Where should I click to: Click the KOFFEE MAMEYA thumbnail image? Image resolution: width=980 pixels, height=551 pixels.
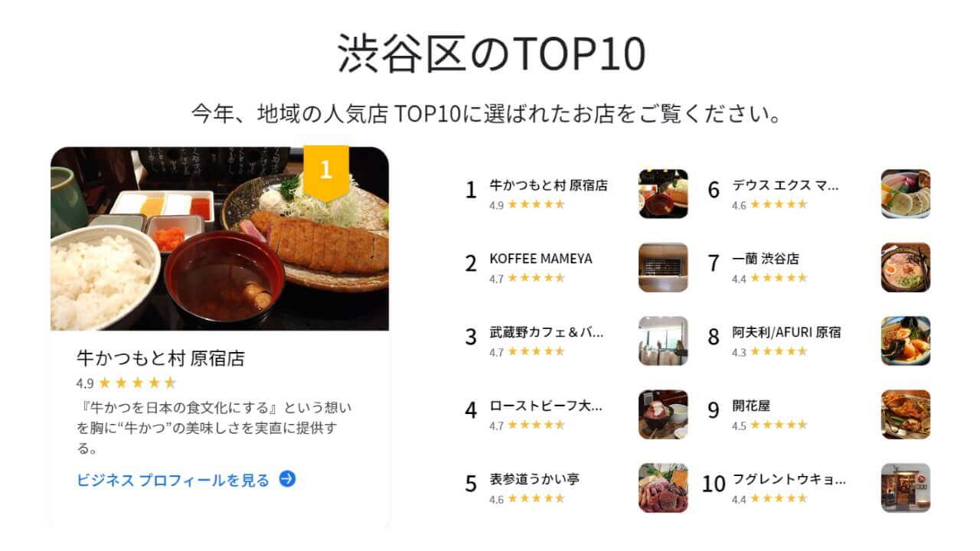(663, 267)
